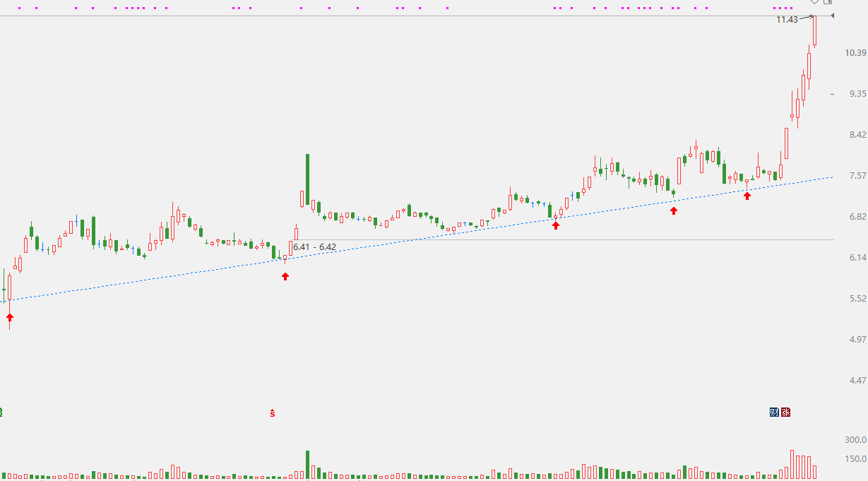
Task: Click the 7.57 price axis label
Action: (x=858, y=176)
